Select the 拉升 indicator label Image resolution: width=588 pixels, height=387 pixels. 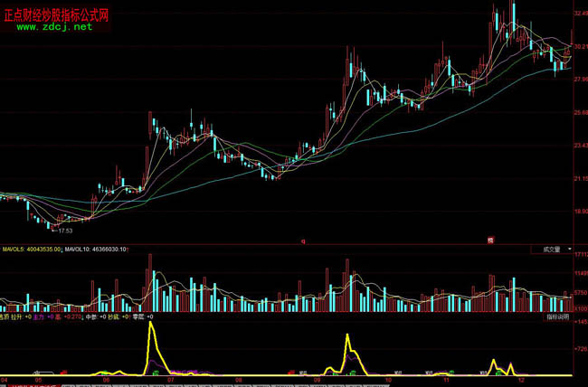pos(18,317)
